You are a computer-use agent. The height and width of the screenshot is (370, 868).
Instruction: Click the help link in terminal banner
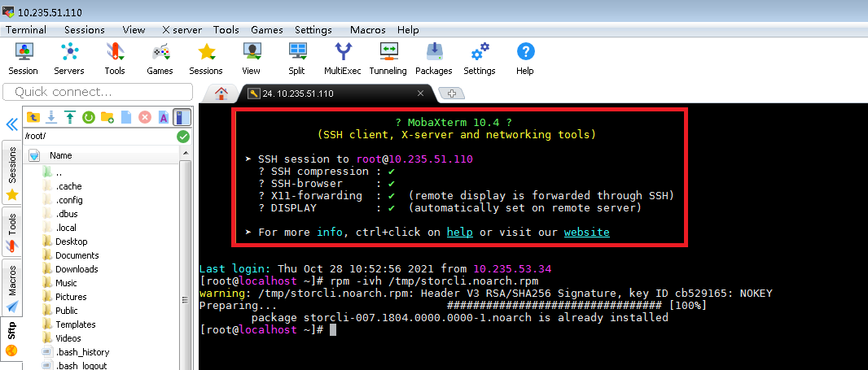point(459,233)
